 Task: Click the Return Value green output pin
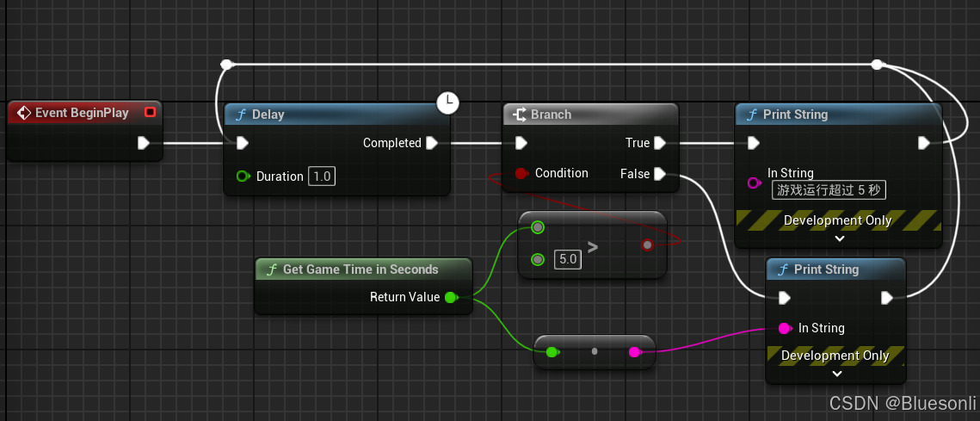(450, 297)
